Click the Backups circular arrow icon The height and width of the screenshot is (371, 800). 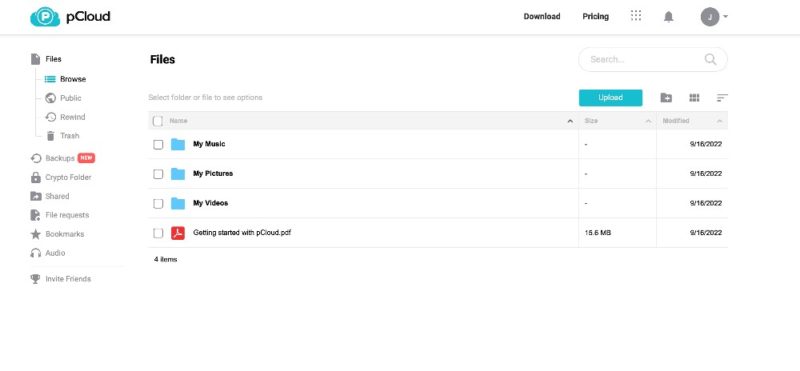click(x=36, y=158)
